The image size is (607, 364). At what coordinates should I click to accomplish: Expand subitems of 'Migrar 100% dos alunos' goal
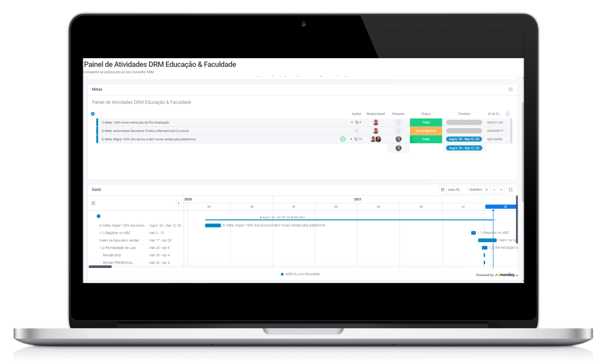(x=352, y=139)
